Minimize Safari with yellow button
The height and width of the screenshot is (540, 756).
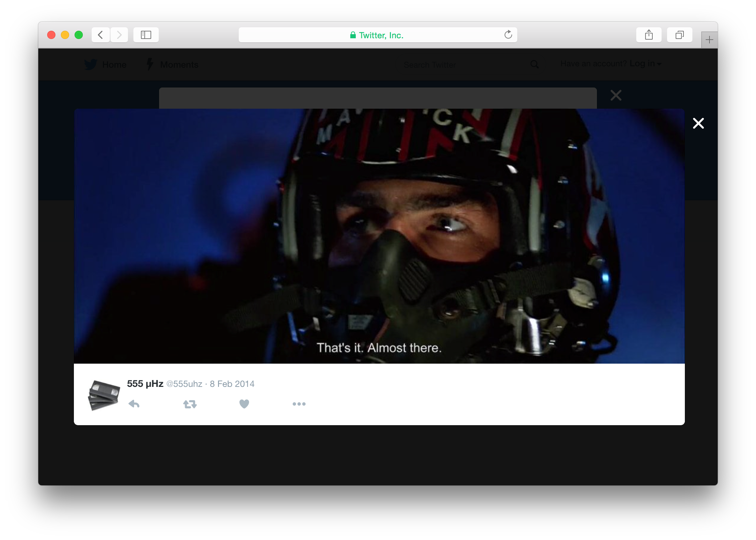pos(65,35)
